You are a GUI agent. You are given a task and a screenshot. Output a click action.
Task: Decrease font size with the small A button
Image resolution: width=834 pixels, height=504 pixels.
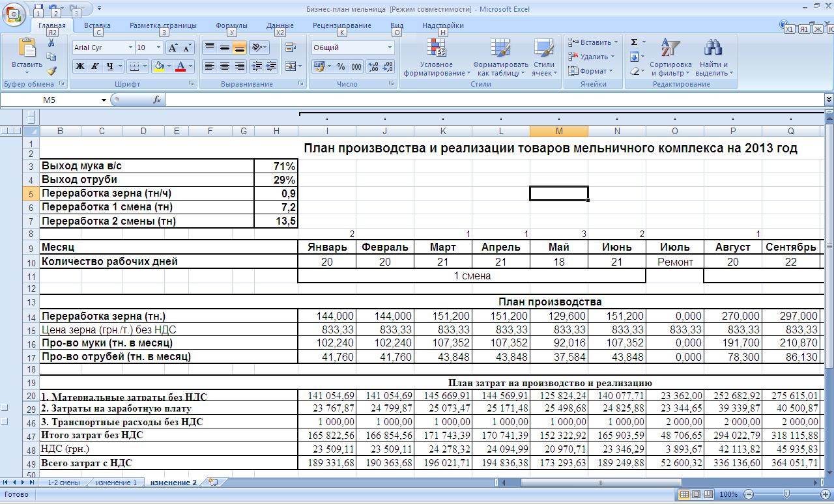coord(187,48)
